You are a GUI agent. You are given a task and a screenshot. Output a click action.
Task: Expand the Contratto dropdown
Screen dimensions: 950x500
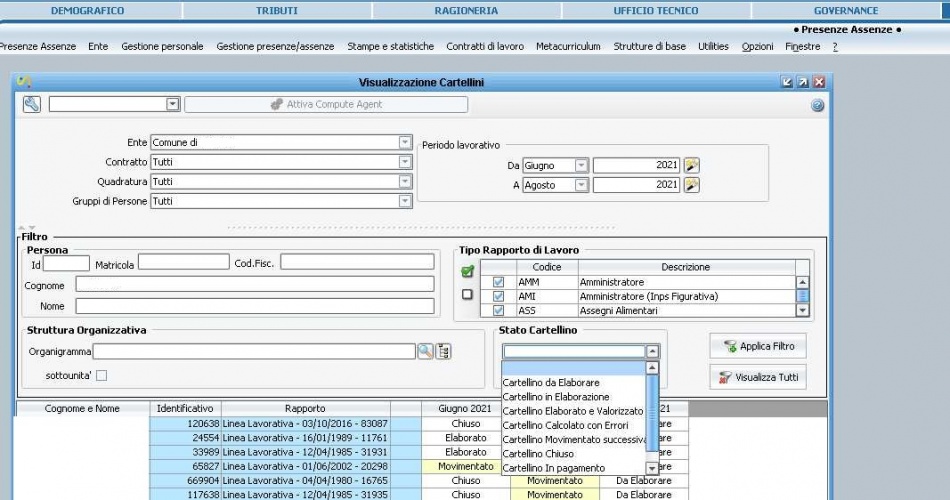pos(404,162)
